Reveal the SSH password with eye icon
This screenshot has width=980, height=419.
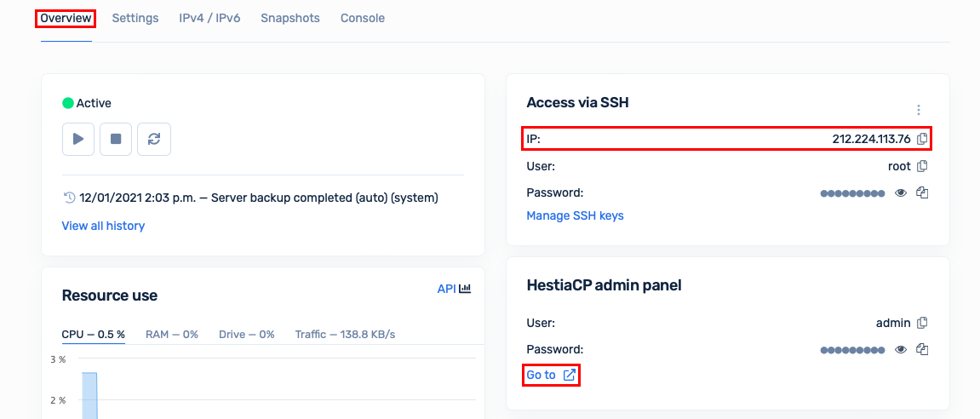[901, 192]
